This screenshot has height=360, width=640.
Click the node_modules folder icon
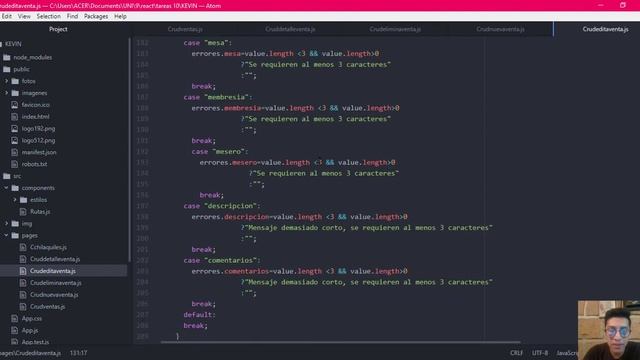coord(7,58)
